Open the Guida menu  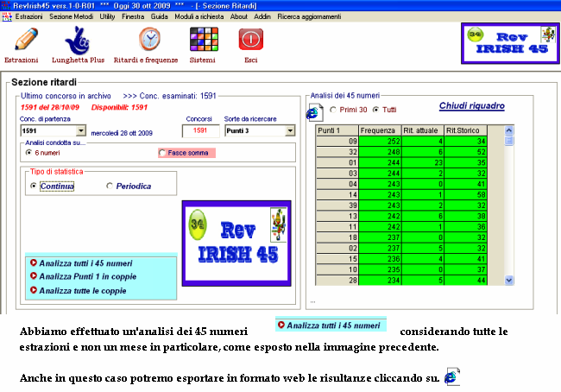point(159,16)
